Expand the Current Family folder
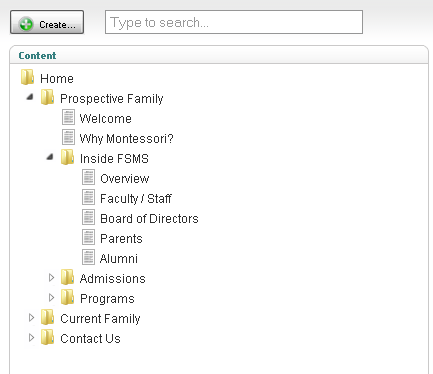433x374 pixels. pyautogui.click(x=31, y=317)
